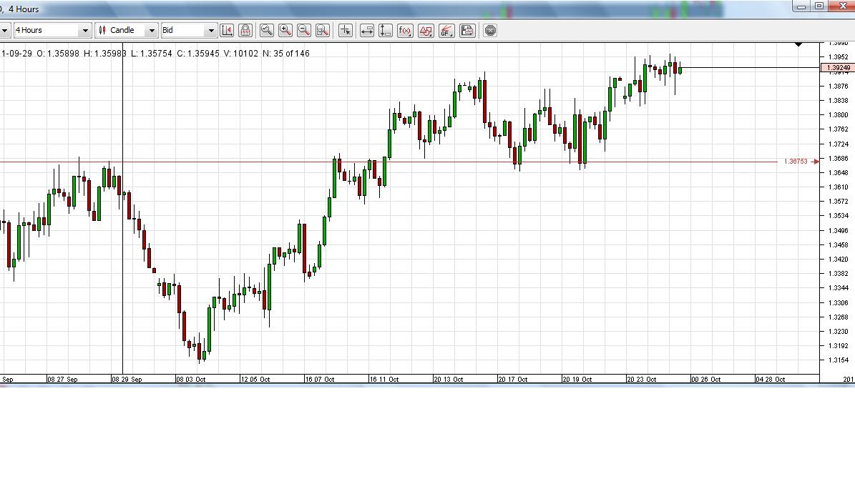Expand the partially visible leftmost dropdown arrow
This screenshot has height=504, width=855.
pos(4,30)
